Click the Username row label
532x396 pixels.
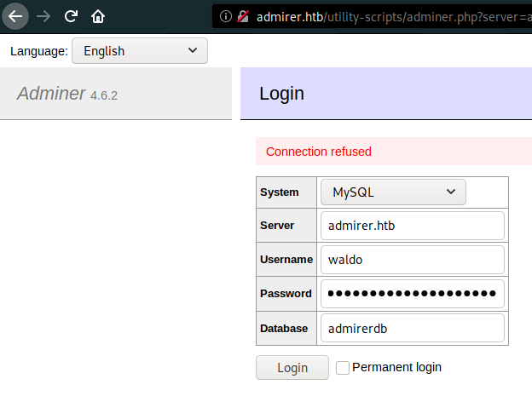tap(286, 260)
